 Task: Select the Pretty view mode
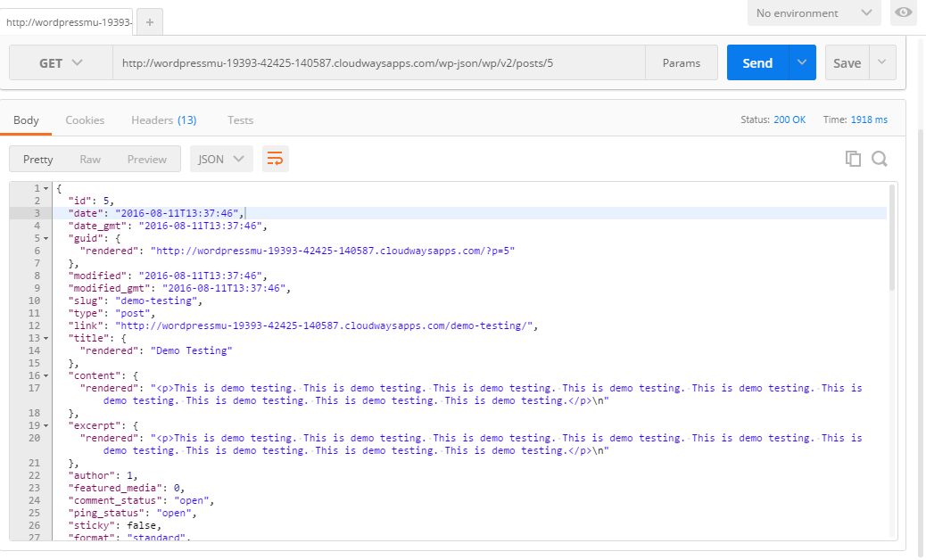pyautogui.click(x=37, y=159)
